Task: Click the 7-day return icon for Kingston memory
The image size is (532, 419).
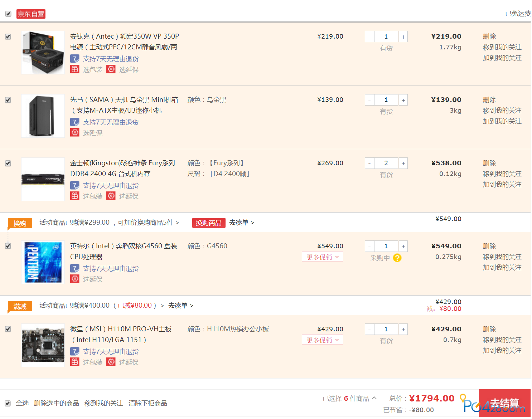Action: (74, 185)
